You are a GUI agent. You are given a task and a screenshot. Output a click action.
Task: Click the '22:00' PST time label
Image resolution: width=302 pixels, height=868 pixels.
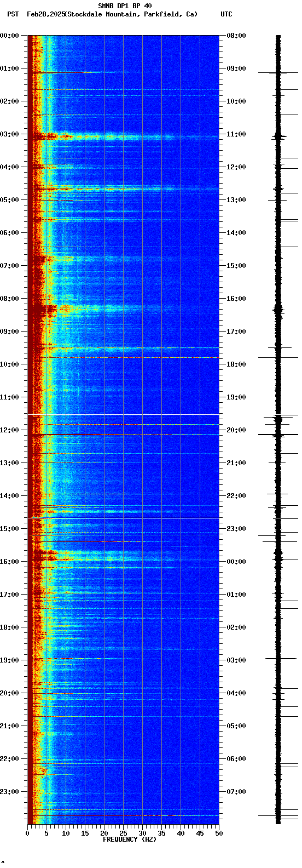pyautogui.click(x=9, y=759)
